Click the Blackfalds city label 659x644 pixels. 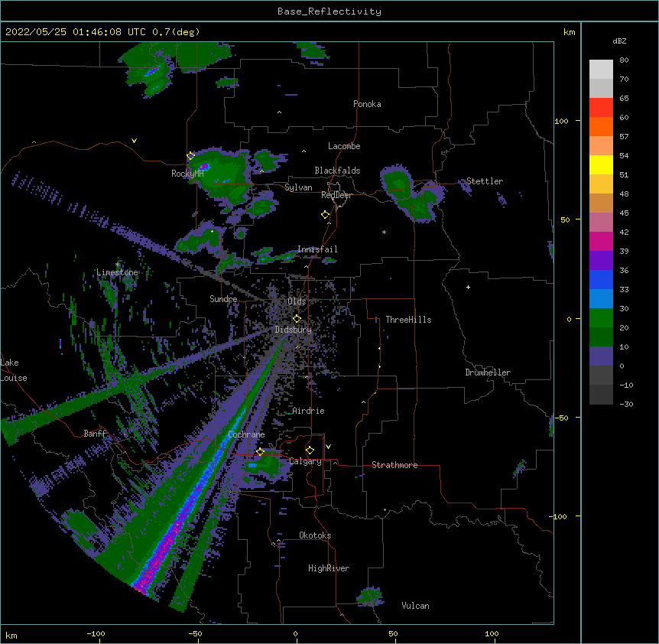(x=337, y=171)
